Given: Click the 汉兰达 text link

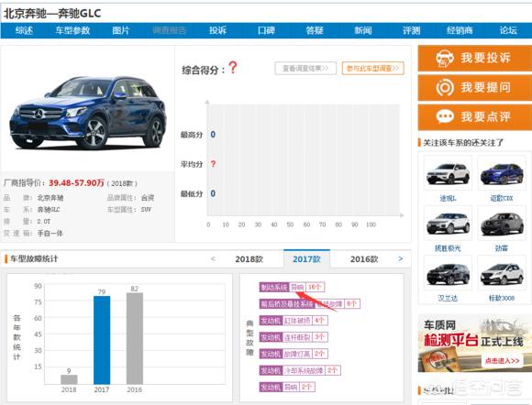Looking at the screenshot, I should [x=448, y=298].
